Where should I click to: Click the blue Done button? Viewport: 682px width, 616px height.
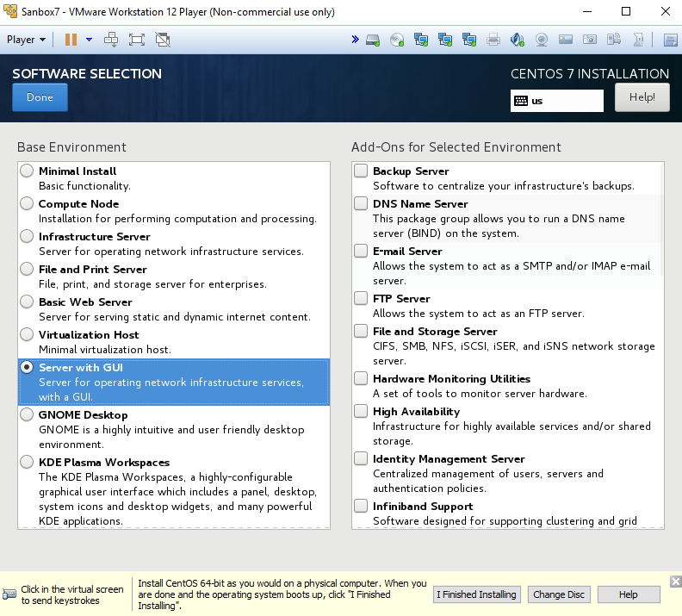pos(40,97)
